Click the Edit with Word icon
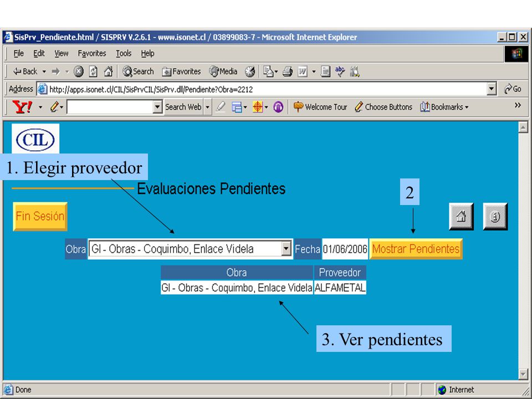This screenshot has height=399, width=532. [x=303, y=71]
